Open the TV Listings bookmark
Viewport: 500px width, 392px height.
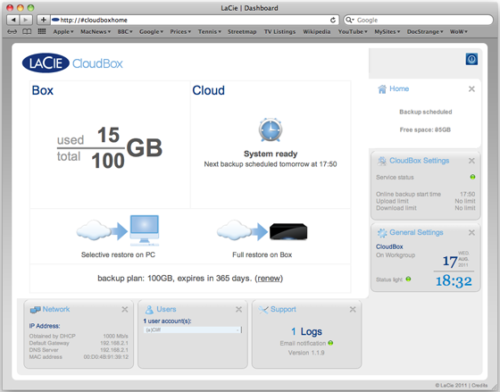click(x=280, y=32)
